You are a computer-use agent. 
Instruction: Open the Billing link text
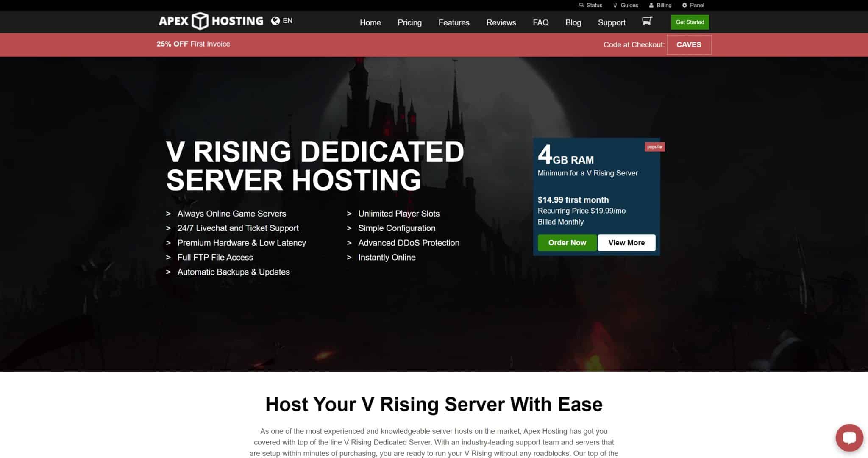(x=664, y=5)
